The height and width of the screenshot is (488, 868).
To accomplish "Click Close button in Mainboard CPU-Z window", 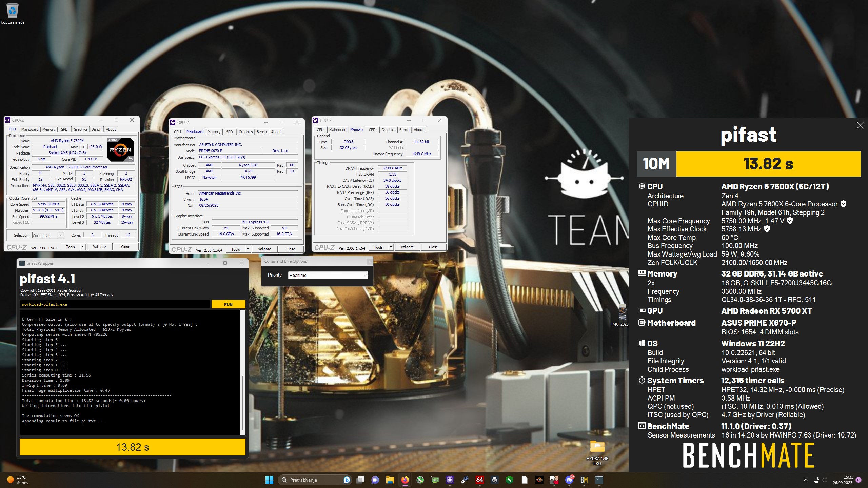I will pyautogui.click(x=291, y=249).
